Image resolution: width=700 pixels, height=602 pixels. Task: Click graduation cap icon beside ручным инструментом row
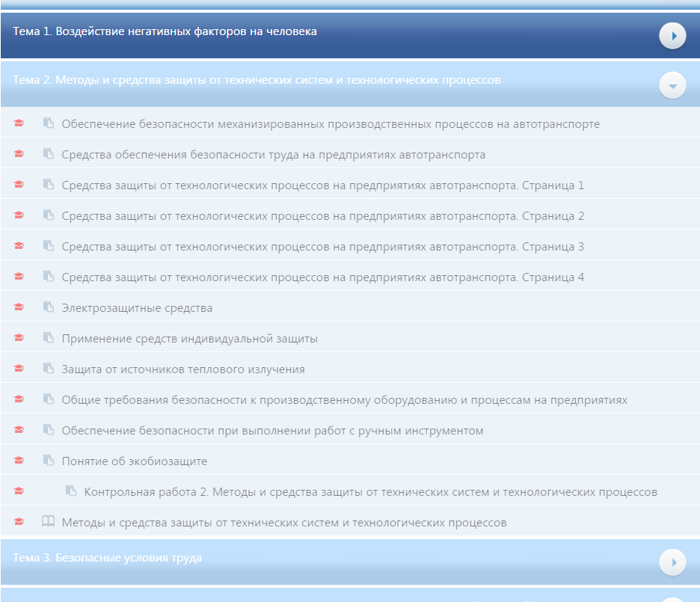pos(19,429)
